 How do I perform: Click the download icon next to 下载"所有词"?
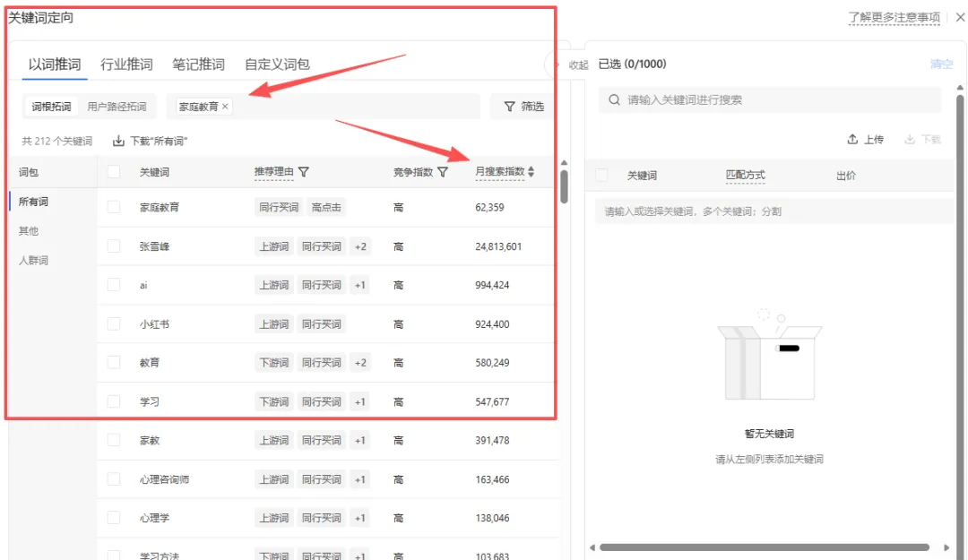click(117, 140)
